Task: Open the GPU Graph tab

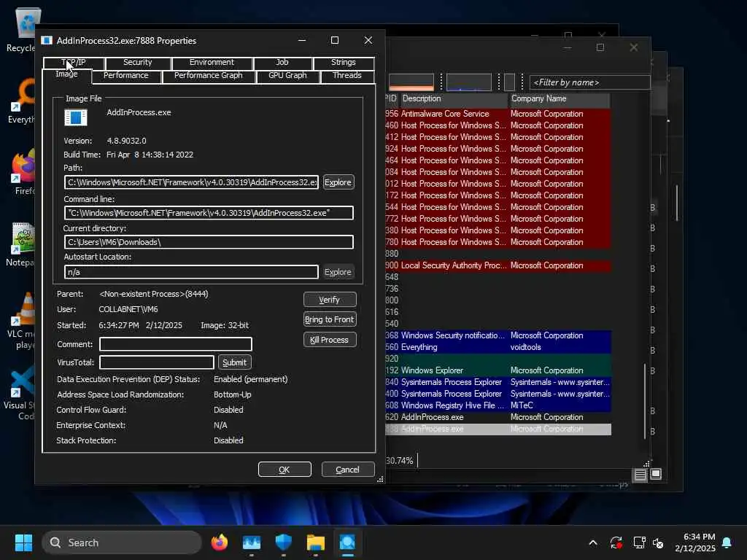Action: click(x=287, y=76)
